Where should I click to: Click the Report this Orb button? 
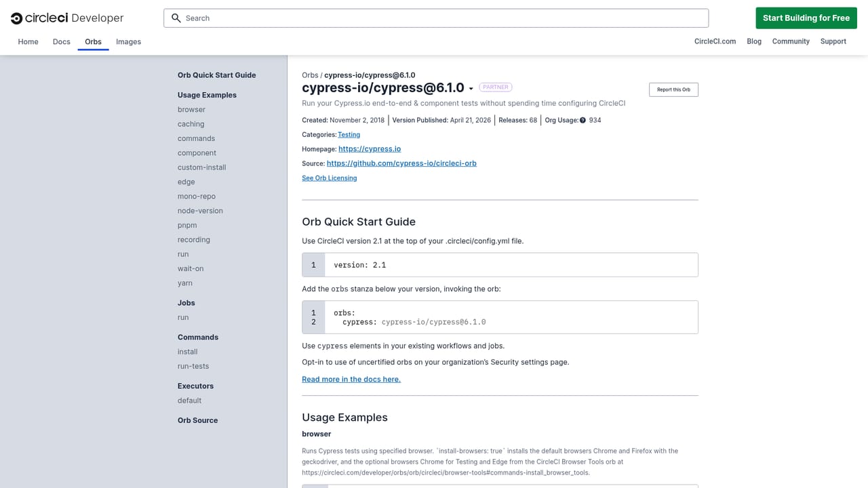point(673,89)
